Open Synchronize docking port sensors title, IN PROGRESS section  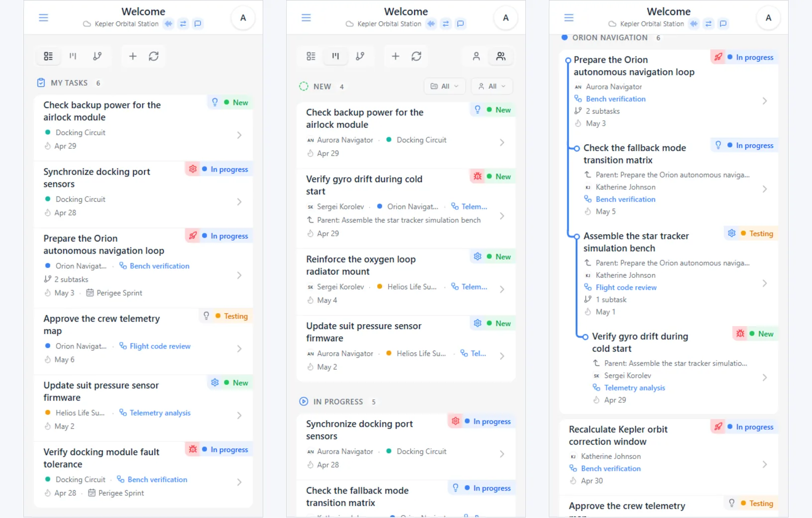click(x=359, y=430)
